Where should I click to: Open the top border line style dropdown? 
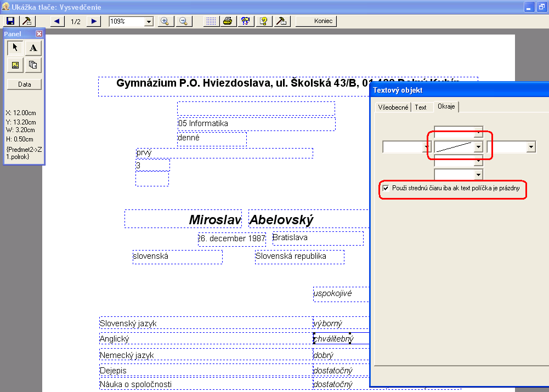[x=478, y=133]
